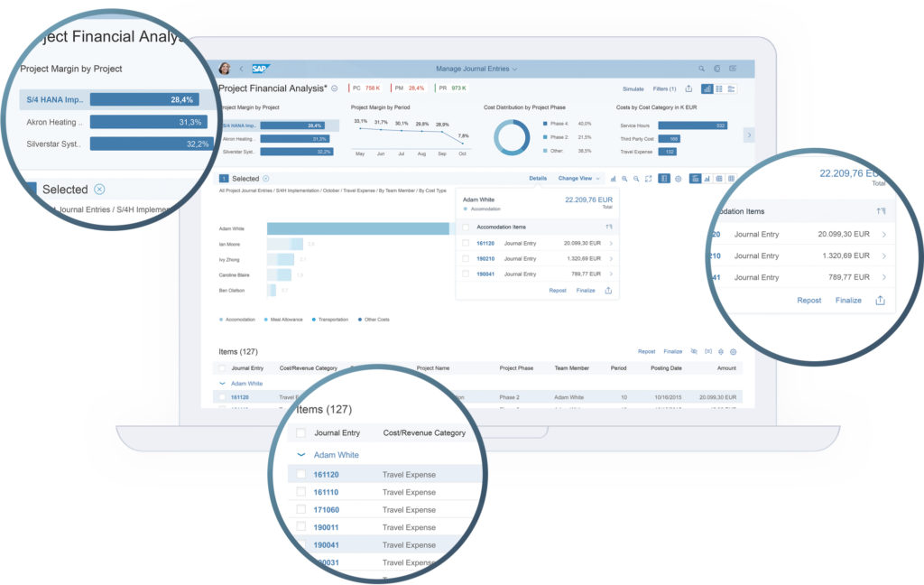
Task: Open variant dropdown beside Project Financial Analysis*
Action: [334, 88]
